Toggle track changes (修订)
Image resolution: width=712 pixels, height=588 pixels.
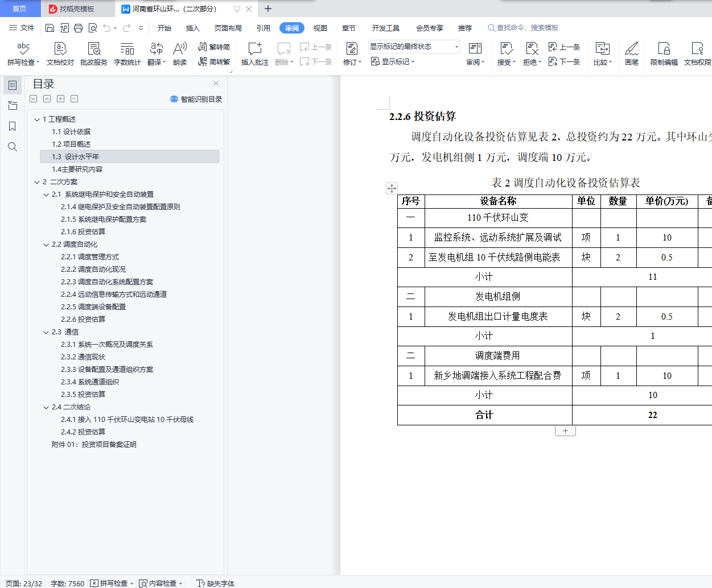click(352, 54)
